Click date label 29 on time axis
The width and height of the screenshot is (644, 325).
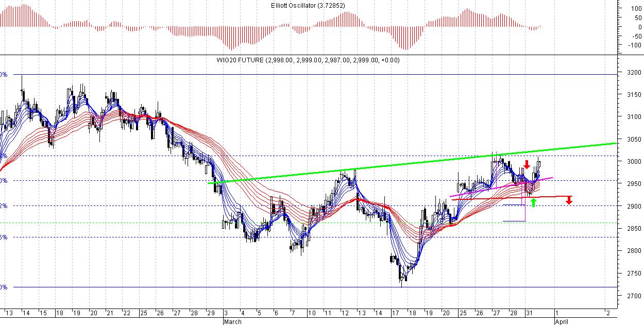210,313
